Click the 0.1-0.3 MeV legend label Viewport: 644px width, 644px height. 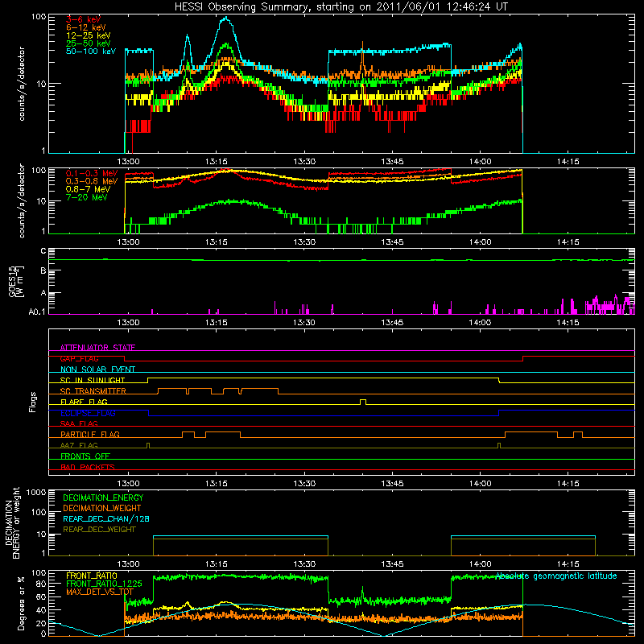coord(92,173)
